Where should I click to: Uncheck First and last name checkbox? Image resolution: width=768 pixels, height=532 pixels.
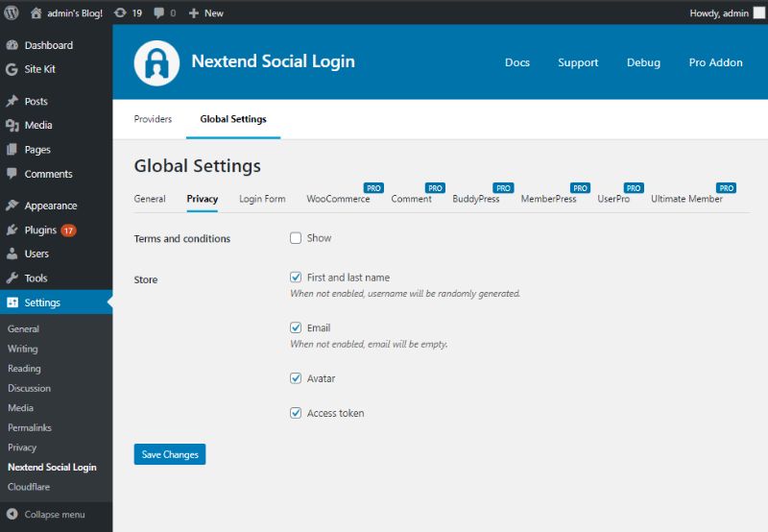coord(296,278)
